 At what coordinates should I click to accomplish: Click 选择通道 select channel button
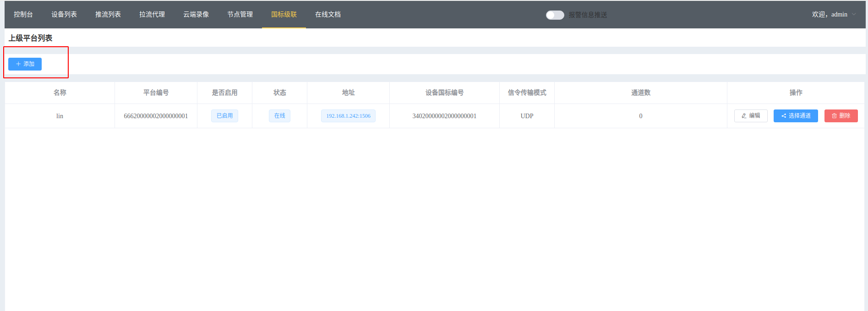click(796, 116)
